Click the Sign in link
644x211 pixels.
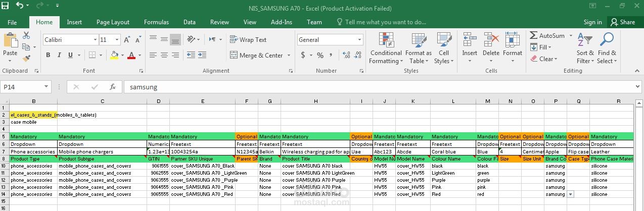pos(592,22)
